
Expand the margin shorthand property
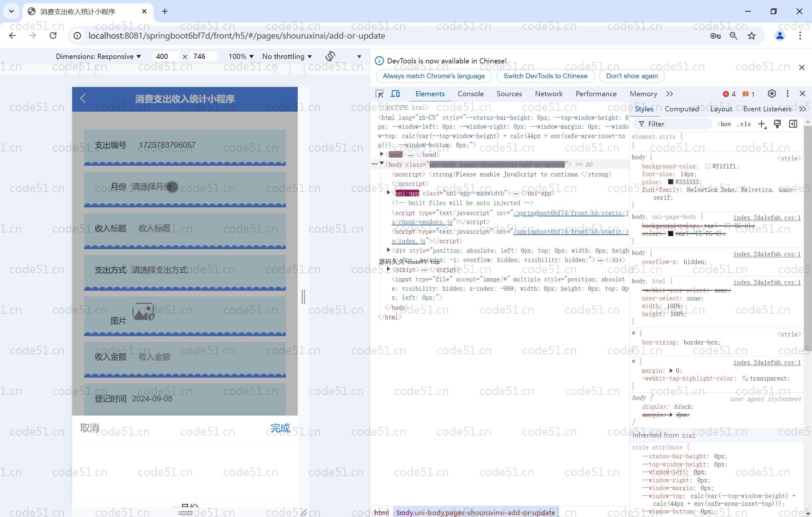pyautogui.click(x=671, y=371)
